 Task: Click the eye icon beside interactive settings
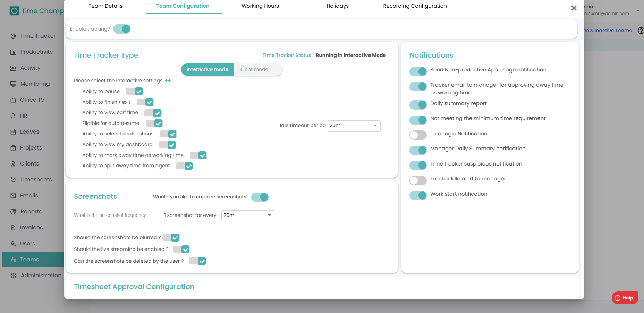[x=168, y=81]
